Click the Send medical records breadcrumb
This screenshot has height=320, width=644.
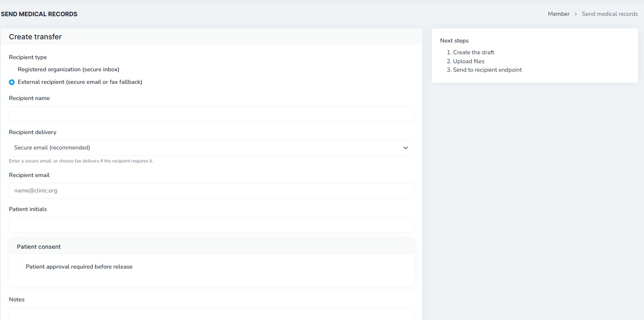coord(610,14)
